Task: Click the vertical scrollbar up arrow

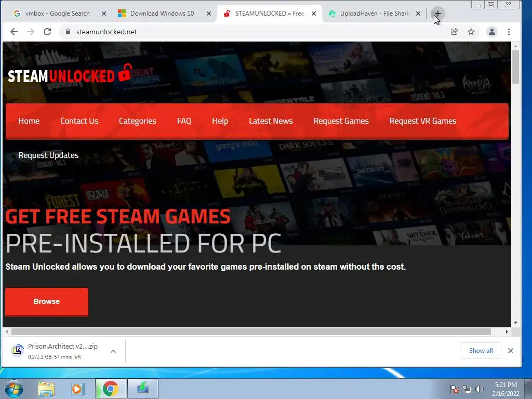Action: pos(516,46)
